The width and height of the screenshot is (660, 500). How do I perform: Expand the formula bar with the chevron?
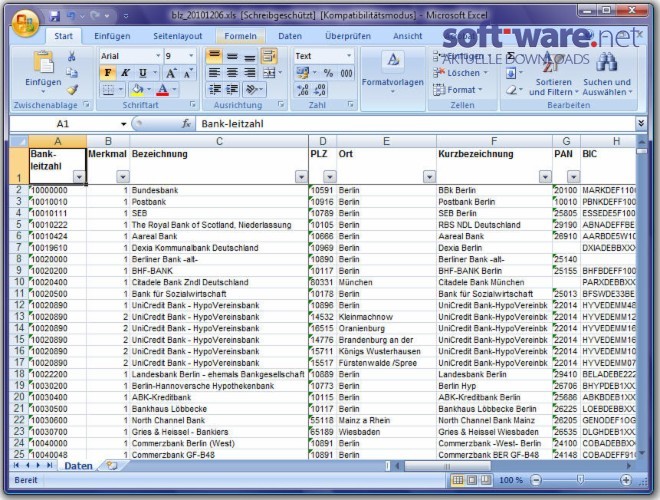[641, 123]
